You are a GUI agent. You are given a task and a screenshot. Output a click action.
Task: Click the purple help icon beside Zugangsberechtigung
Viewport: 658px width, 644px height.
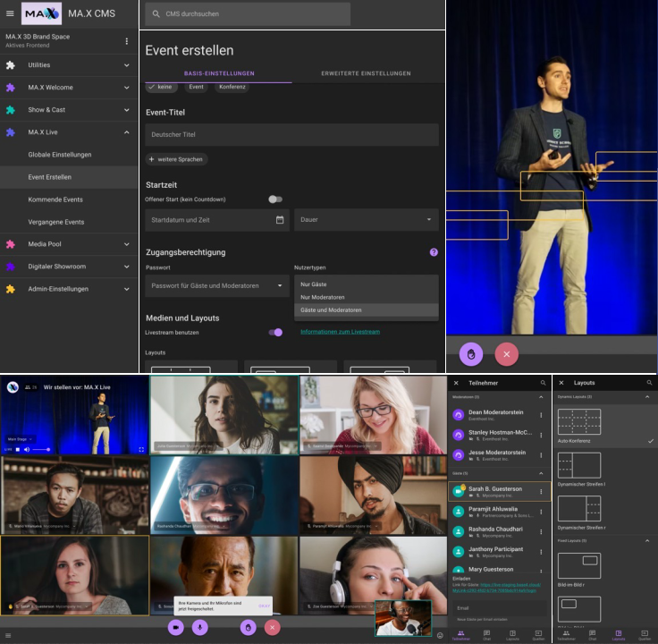(434, 252)
